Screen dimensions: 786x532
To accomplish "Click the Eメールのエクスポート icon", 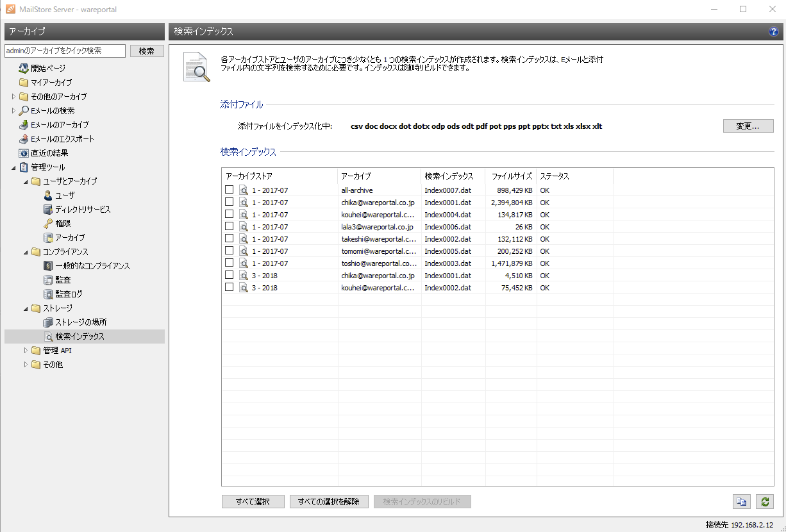I will [24, 139].
